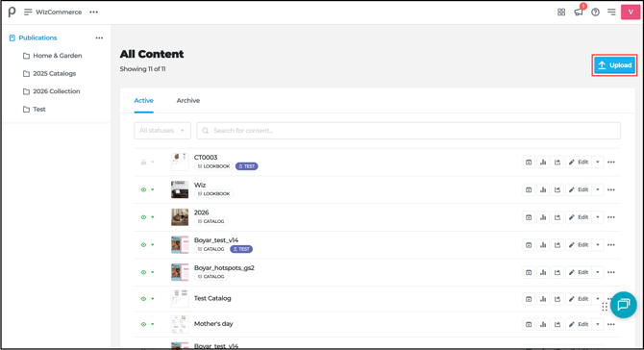This screenshot has height=350, width=644.
Task: Open embed icon for Boyar_test_v14 with TEST tag
Action: (x=529, y=245)
